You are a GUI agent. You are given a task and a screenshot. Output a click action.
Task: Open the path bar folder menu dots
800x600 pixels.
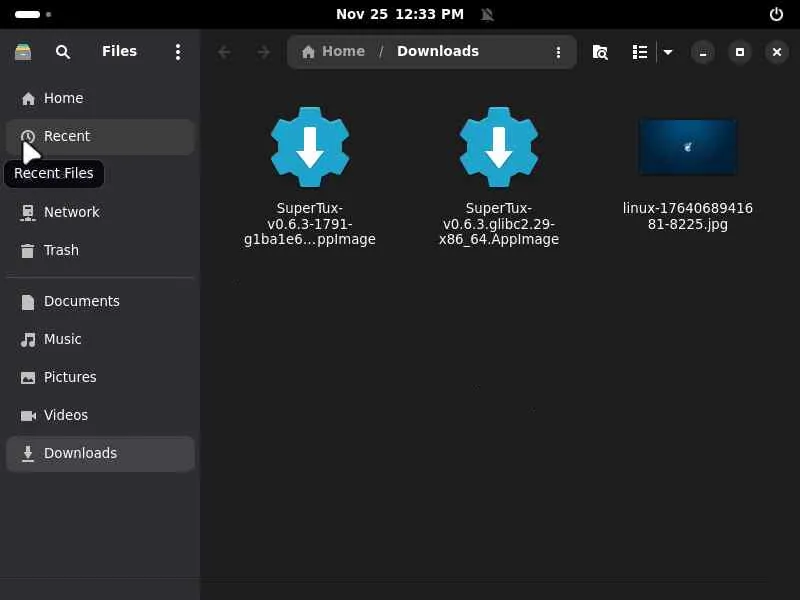(x=558, y=52)
